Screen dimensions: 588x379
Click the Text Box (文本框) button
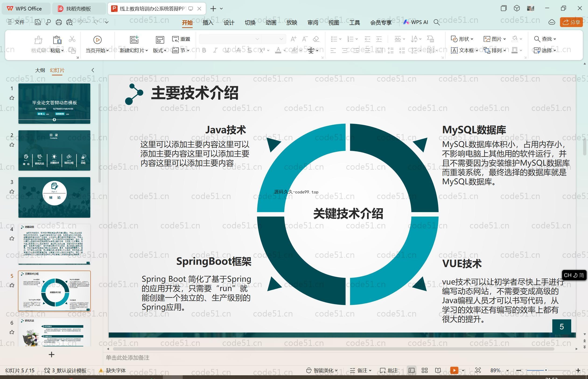pos(464,50)
